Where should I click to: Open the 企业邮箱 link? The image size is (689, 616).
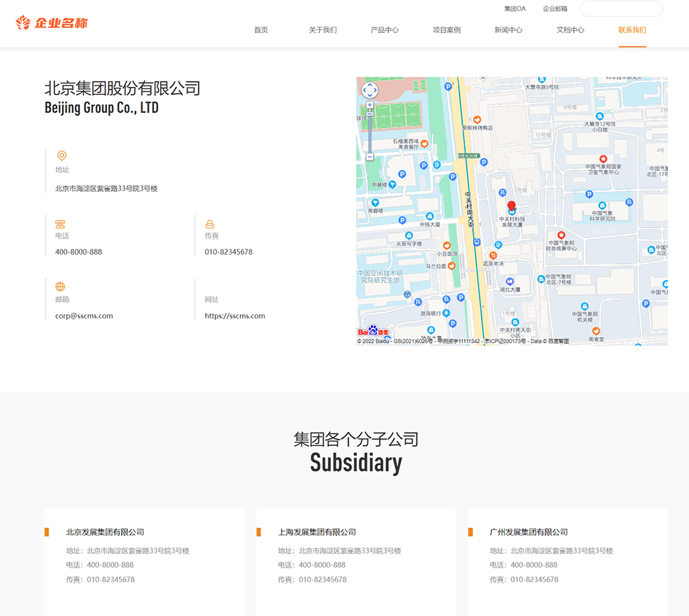tap(555, 9)
